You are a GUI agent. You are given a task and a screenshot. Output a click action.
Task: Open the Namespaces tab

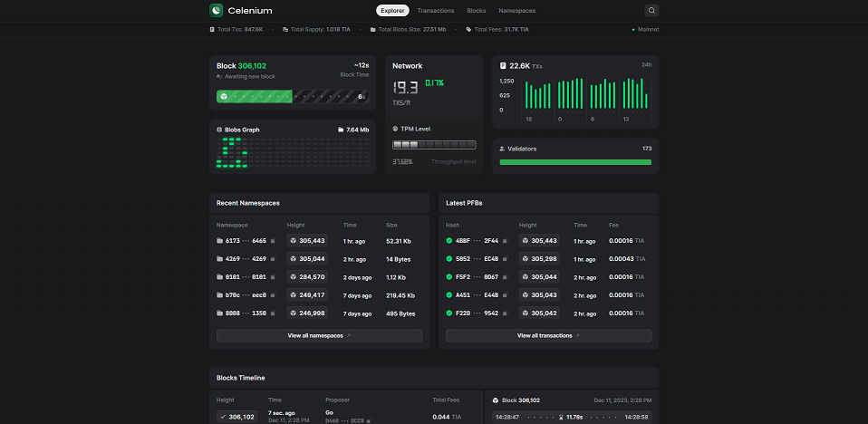tap(517, 11)
